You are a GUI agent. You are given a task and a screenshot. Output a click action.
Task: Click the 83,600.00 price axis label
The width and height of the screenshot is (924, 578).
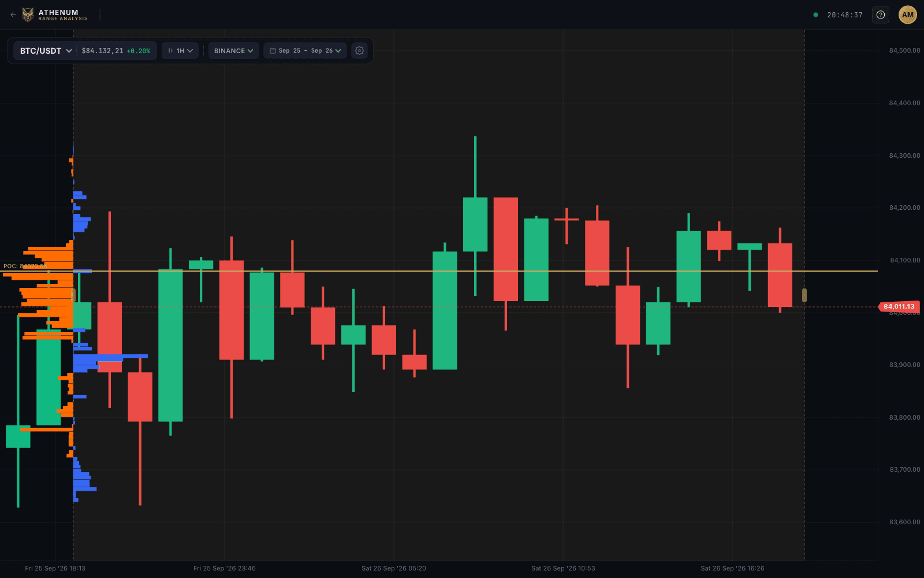tap(904, 522)
